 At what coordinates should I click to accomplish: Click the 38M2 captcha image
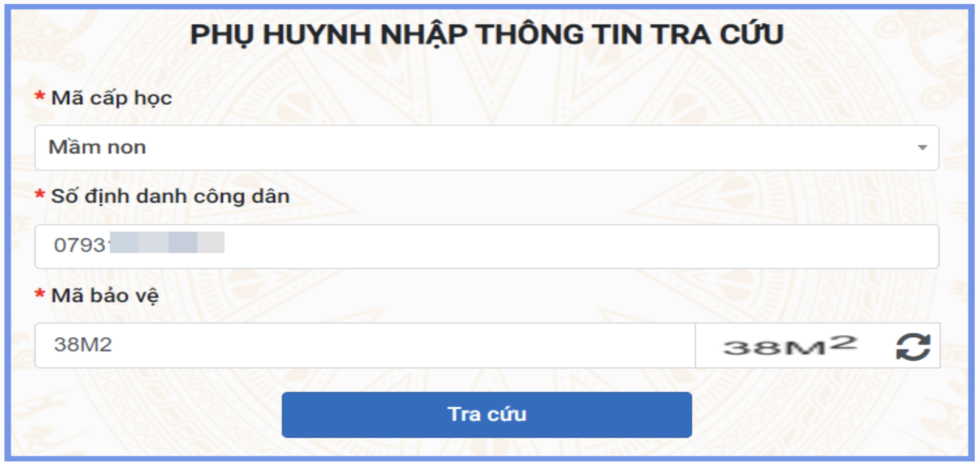click(x=790, y=346)
